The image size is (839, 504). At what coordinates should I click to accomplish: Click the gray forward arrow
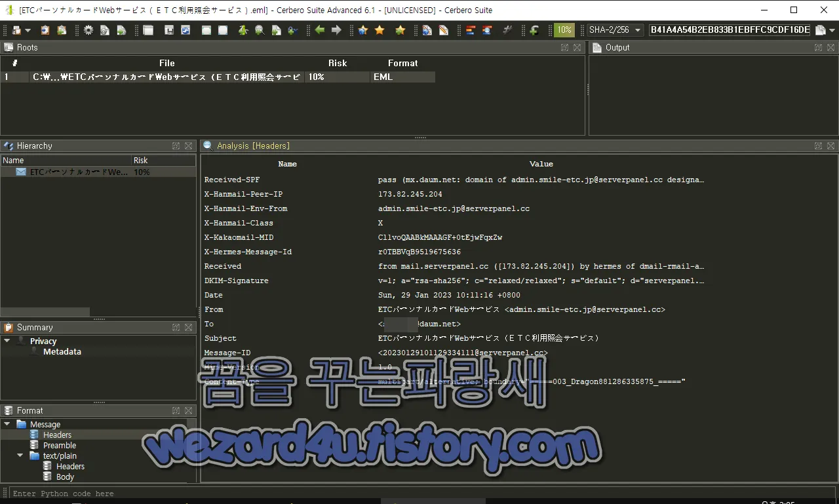(336, 30)
